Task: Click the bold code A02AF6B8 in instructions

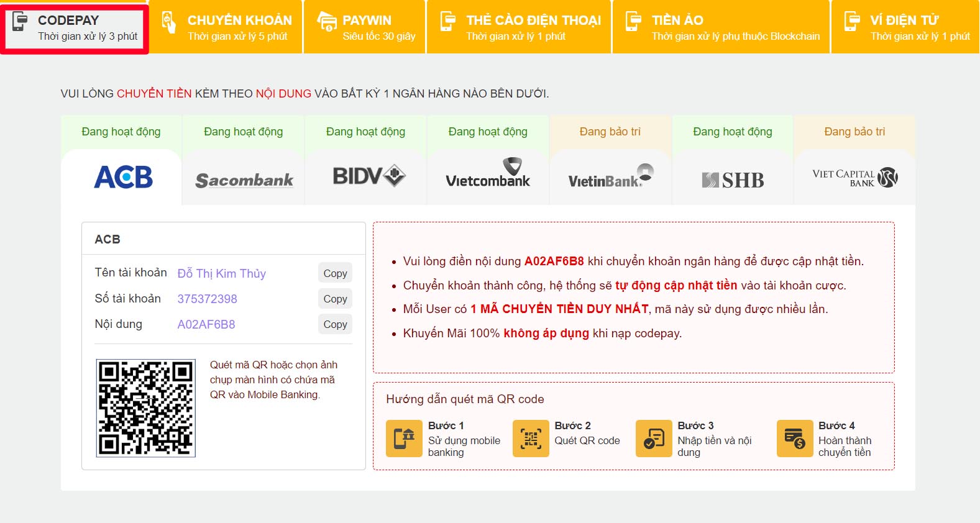Action: [554, 261]
